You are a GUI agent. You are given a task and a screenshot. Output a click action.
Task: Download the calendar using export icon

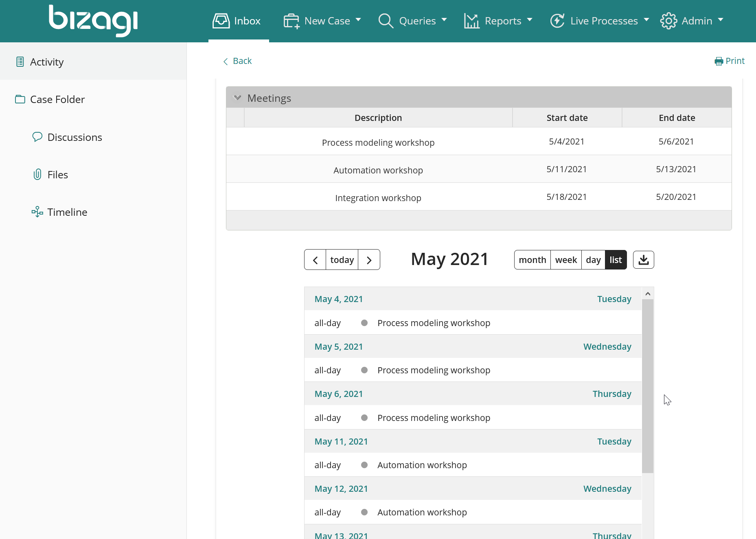click(644, 260)
